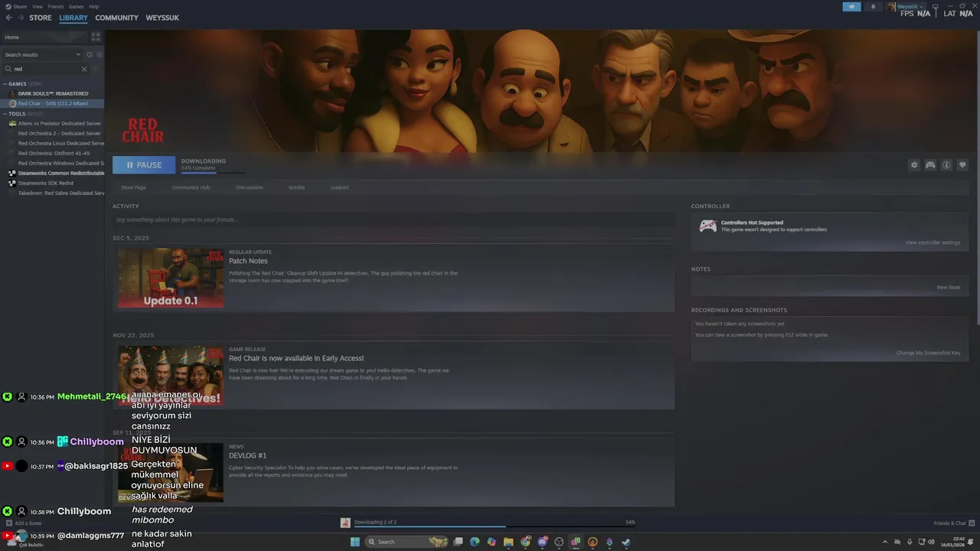
Task: Go back with the navigation arrow
Action: (x=8, y=18)
